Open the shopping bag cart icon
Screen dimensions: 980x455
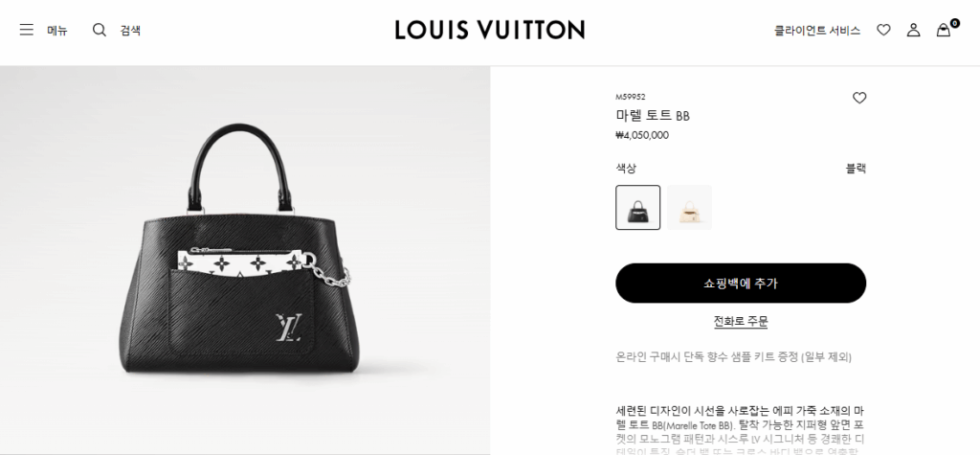(x=943, y=30)
